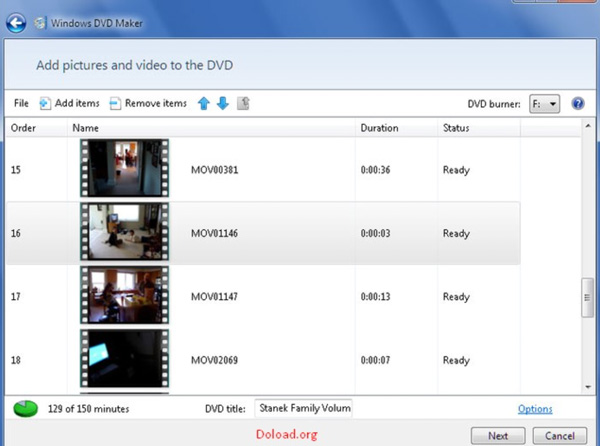Image resolution: width=600 pixels, height=446 pixels.
Task: Click Add items in the toolbar
Action: (x=69, y=103)
